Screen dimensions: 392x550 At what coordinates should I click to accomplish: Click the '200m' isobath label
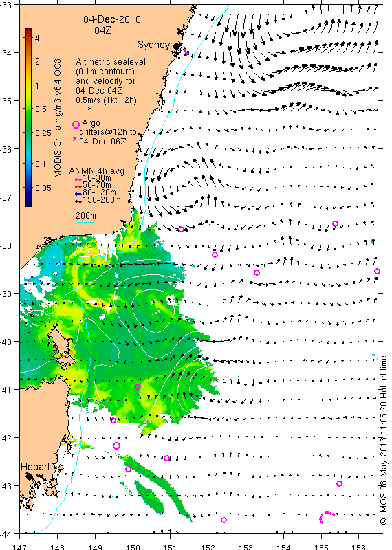pos(86,215)
